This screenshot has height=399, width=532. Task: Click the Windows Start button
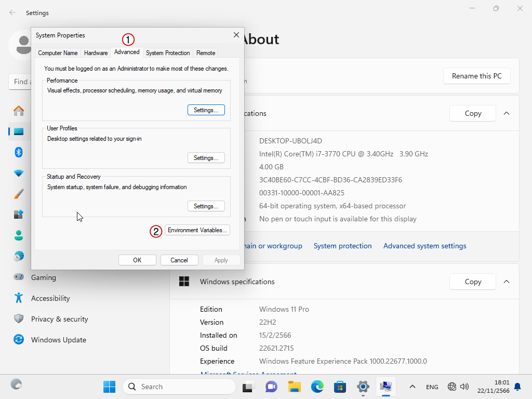pyautogui.click(x=109, y=387)
